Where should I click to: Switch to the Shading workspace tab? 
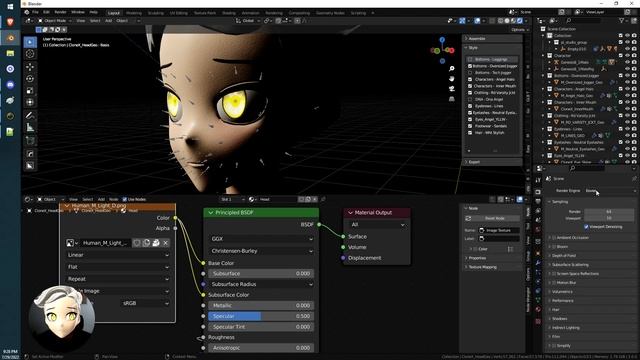click(229, 13)
